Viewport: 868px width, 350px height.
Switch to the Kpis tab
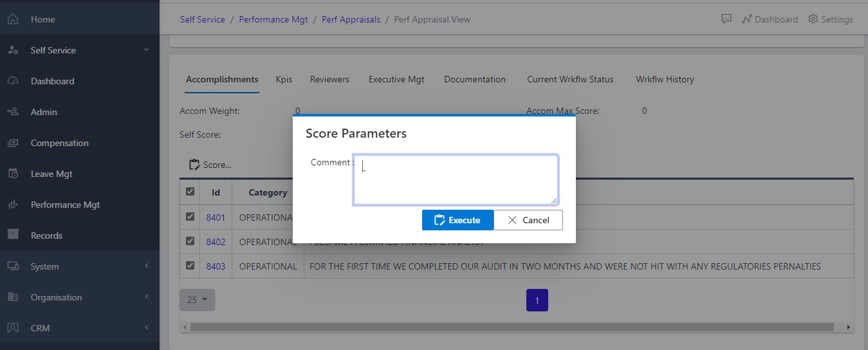click(284, 79)
